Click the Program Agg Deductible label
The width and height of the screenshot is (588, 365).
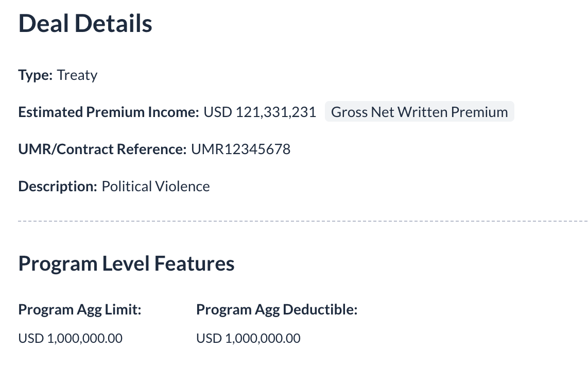coord(277,310)
